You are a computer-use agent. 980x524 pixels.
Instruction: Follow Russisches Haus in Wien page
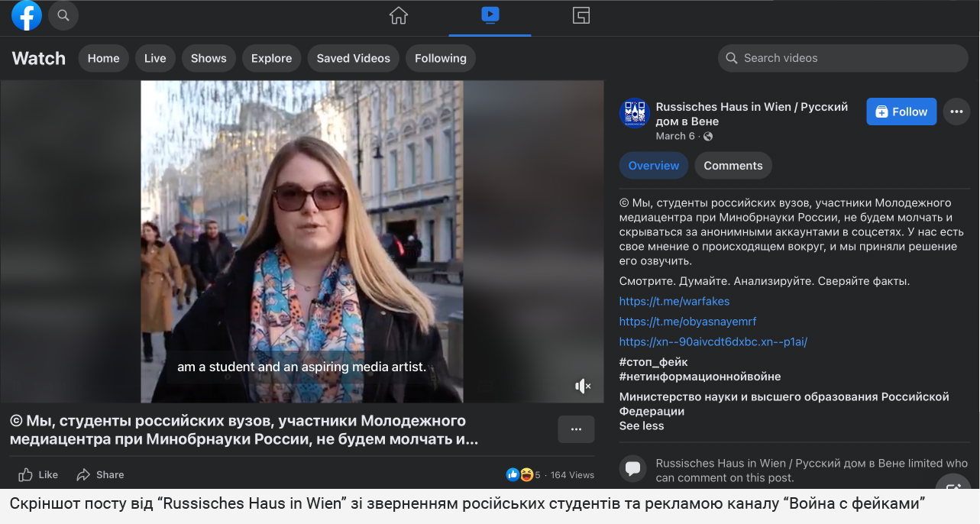click(x=901, y=112)
